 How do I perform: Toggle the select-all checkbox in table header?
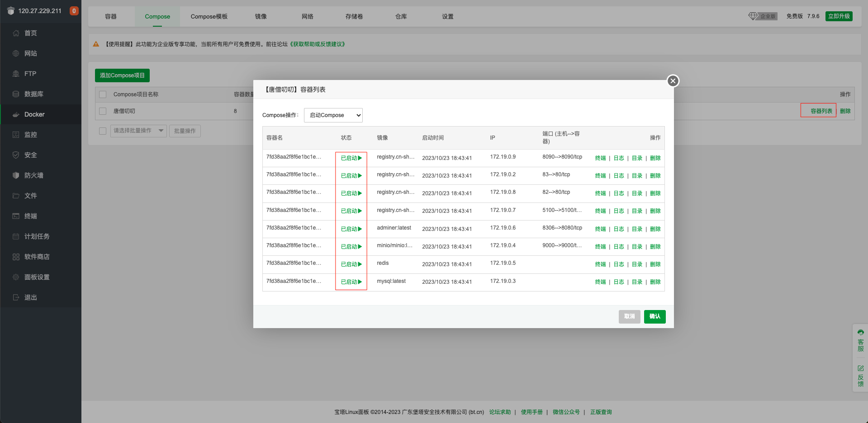103,94
